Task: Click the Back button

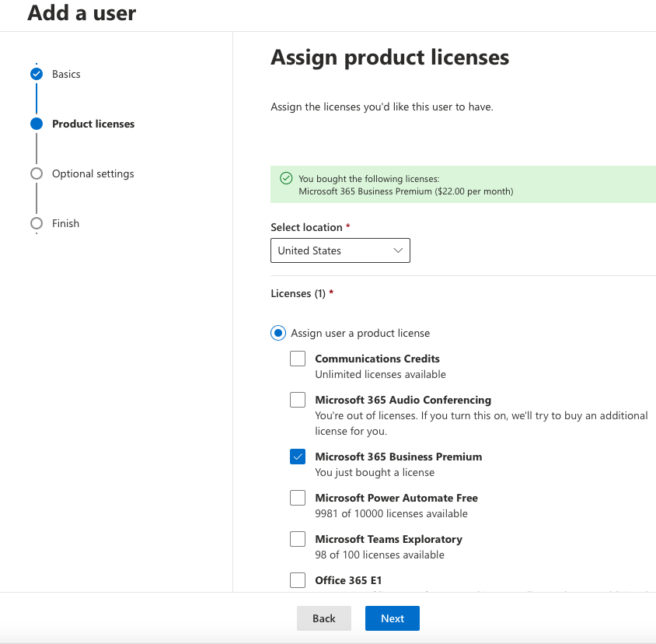Action: pos(324,618)
